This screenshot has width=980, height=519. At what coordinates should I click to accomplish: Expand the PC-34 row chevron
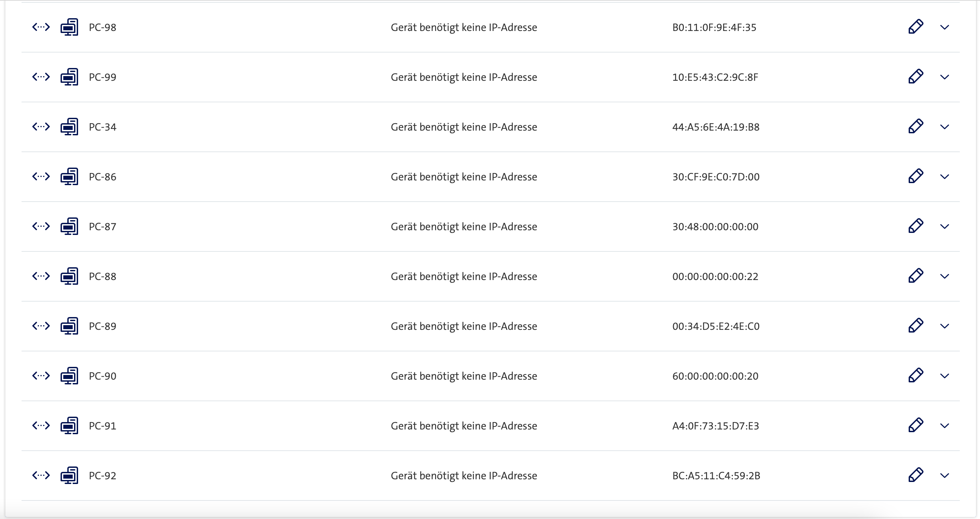944,127
